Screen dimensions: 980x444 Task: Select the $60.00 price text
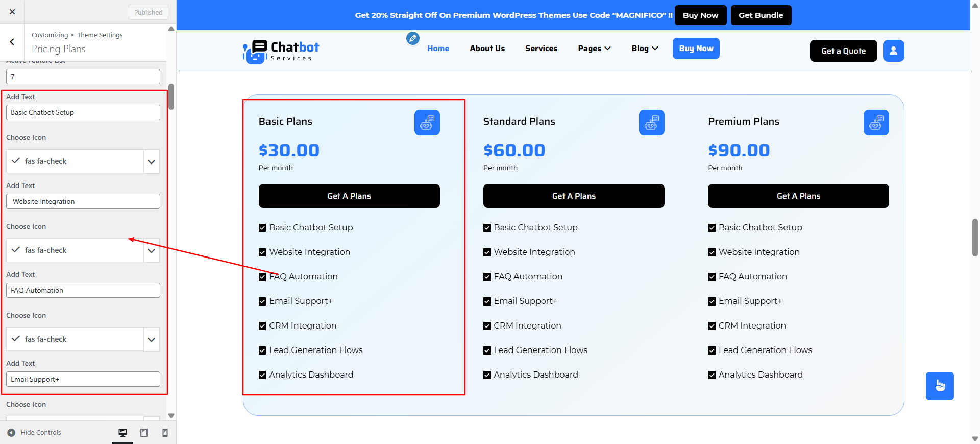click(x=514, y=150)
